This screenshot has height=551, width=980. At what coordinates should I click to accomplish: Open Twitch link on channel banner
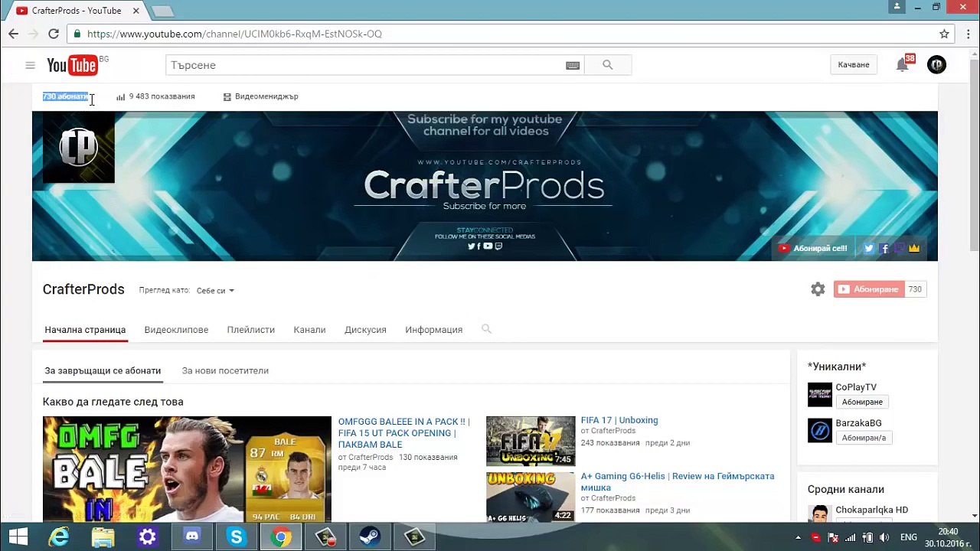(900, 248)
